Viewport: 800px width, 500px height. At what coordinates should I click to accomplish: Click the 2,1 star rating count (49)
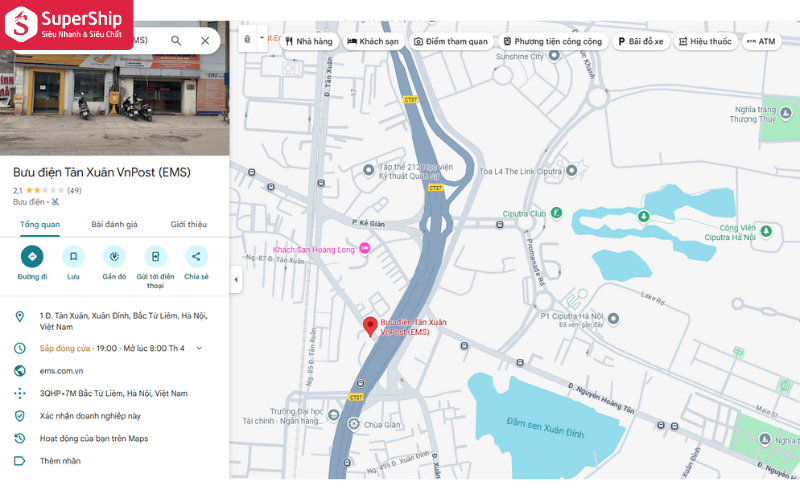tap(74, 190)
